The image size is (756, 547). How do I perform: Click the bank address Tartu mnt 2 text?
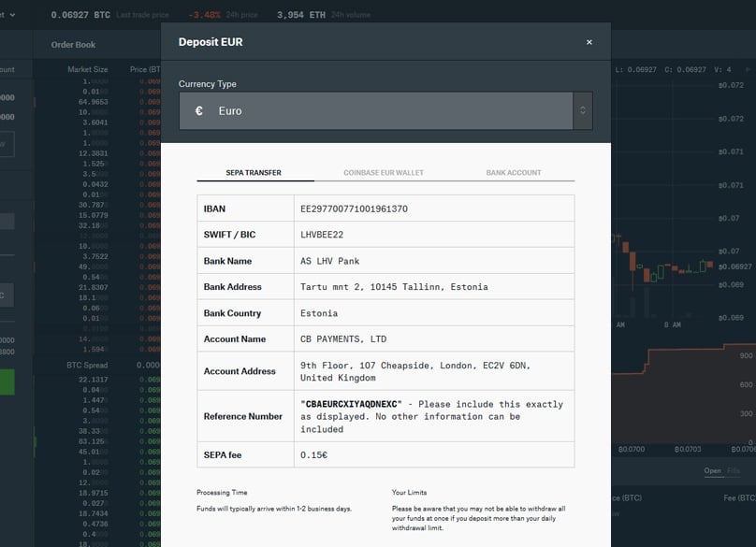click(x=394, y=287)
